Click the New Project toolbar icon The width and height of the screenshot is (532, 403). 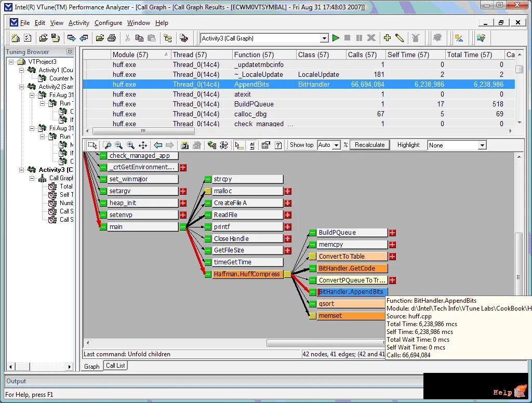16,38
